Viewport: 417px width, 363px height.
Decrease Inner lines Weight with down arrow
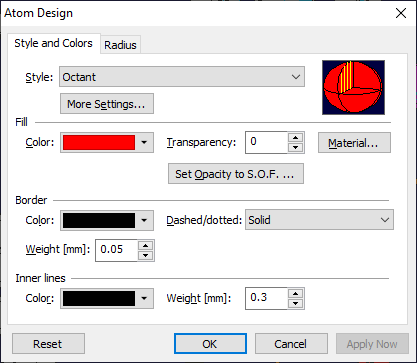point(295,303)
